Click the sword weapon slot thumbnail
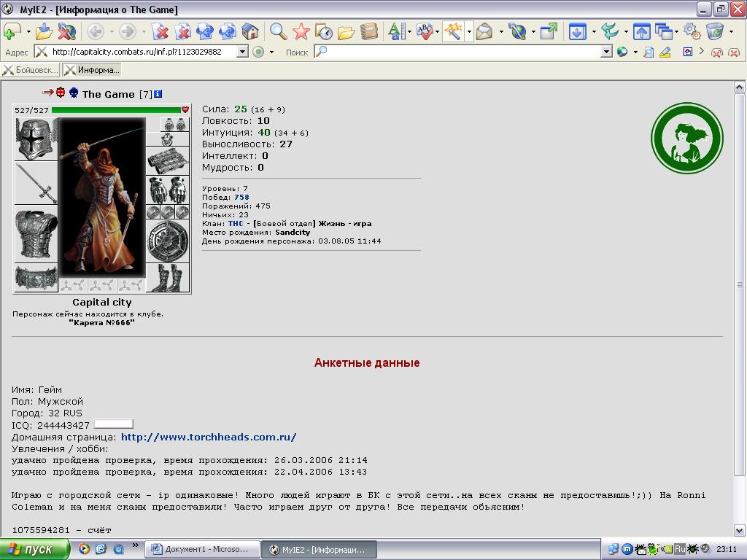 point(36,183)
